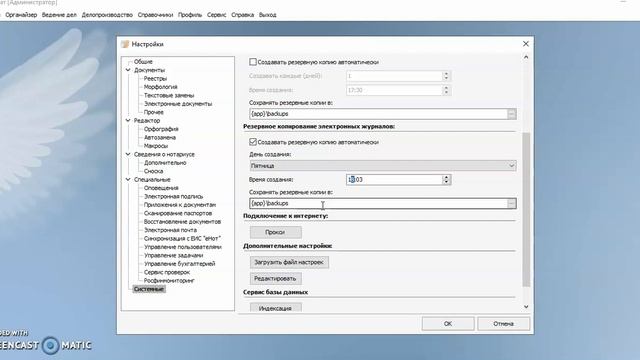Viewport: 640px width, 360px height.
Task: Browse for top backup folder path
Action: 511,114
